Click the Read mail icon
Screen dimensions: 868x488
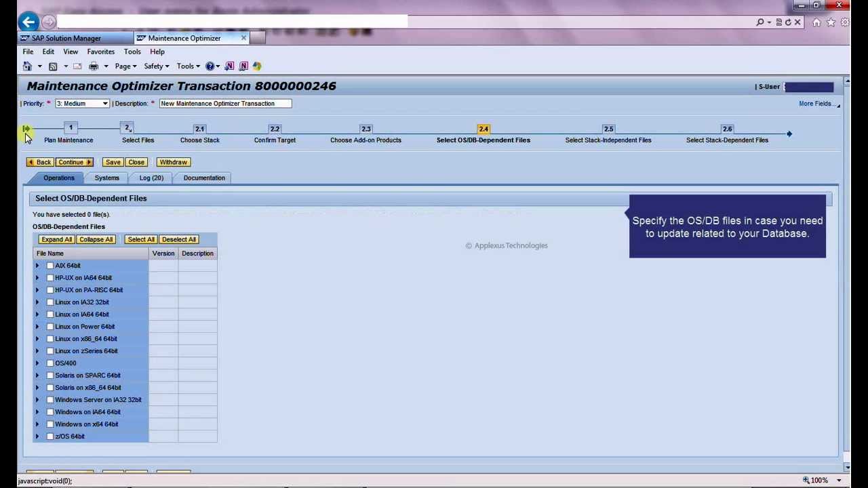[77, 66]
